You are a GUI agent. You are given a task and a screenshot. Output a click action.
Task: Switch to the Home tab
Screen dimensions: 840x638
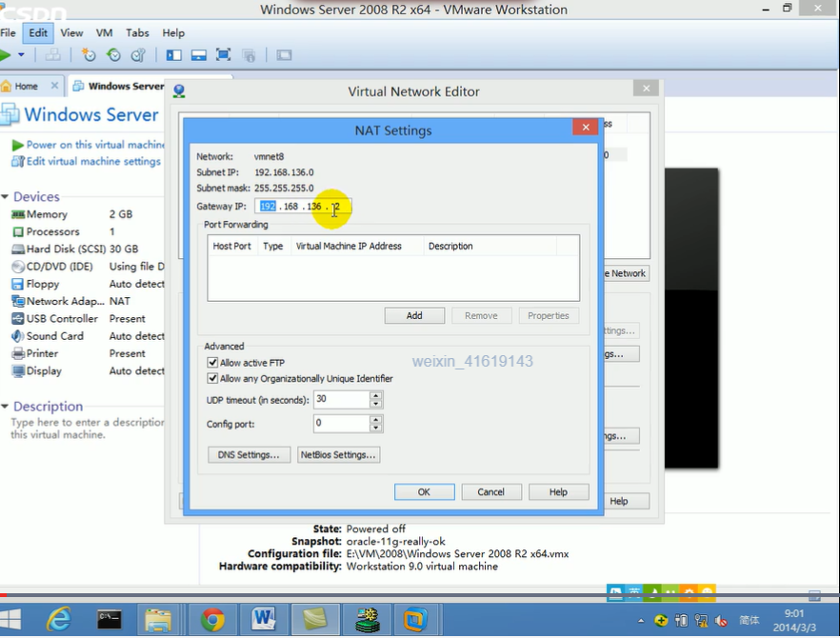(27, 87)
